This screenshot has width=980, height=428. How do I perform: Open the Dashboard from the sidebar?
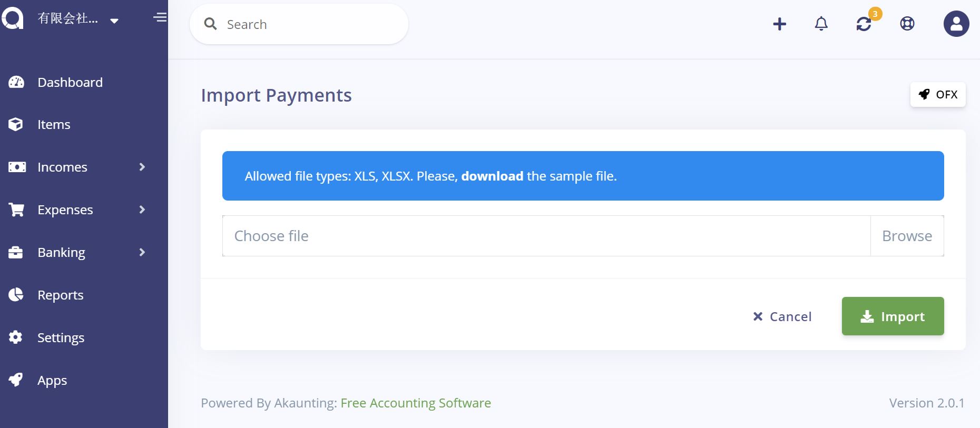[70, 82]
